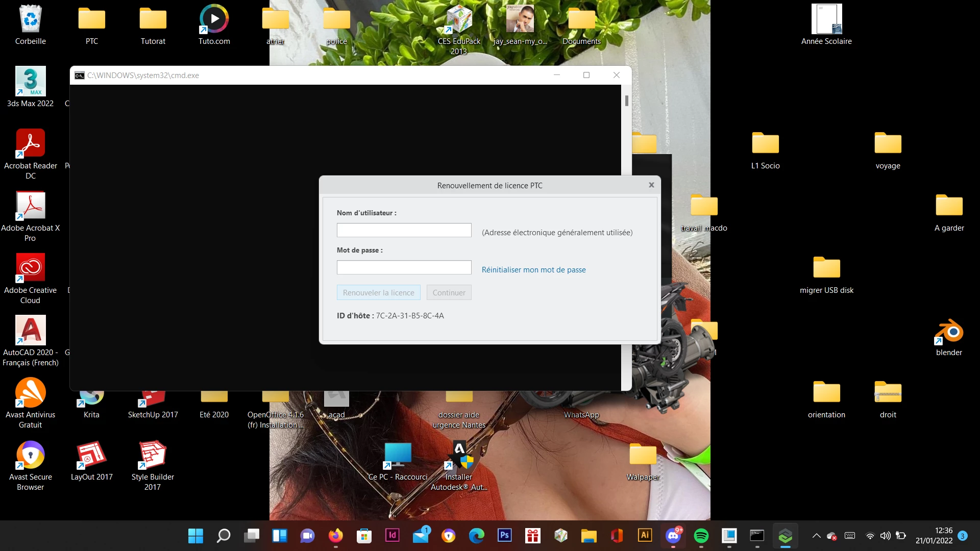Expand the hidden system tray icons chevron

click(x=816, y=536)
